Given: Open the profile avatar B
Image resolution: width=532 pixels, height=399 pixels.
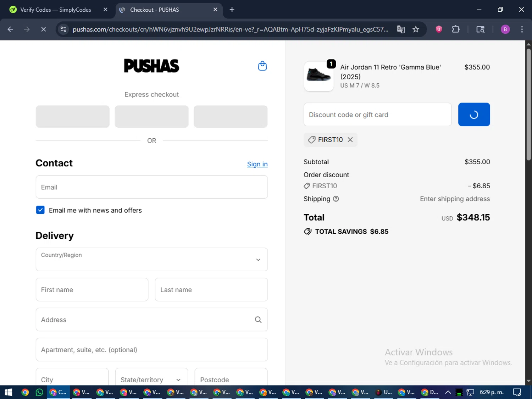Looking at the screenshot, I should point(505,29).
